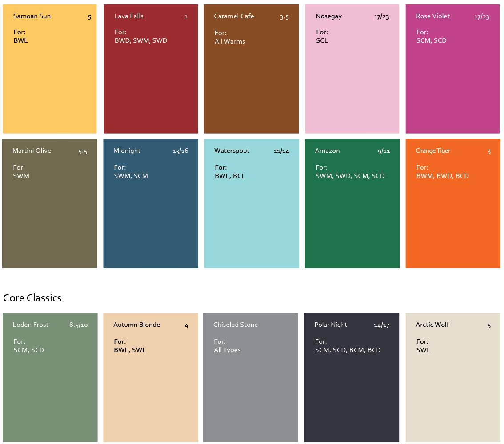The image size is (504, 444).
Task: Click 'All Types' under Chiseled Stone
Action: pos(227,350)
